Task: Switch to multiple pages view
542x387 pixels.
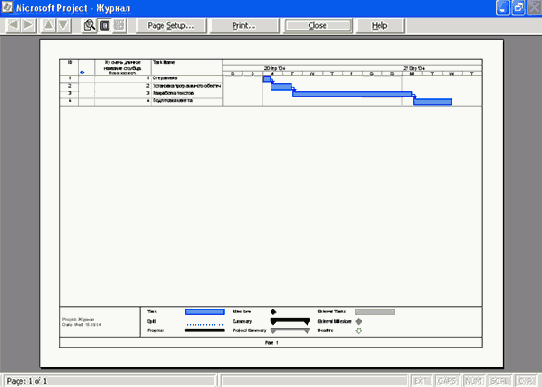Action: coord(119,26)
